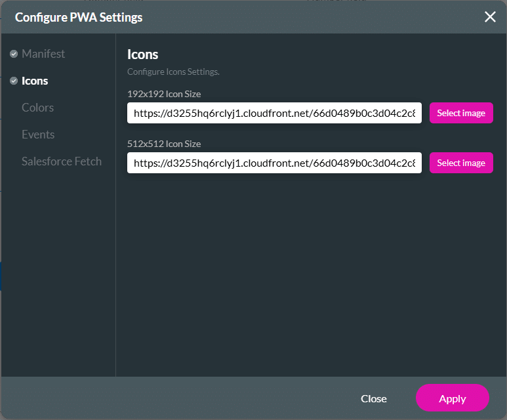
Task: Focus the 512x512 icon URL field
Action: (x=274, y=163)
